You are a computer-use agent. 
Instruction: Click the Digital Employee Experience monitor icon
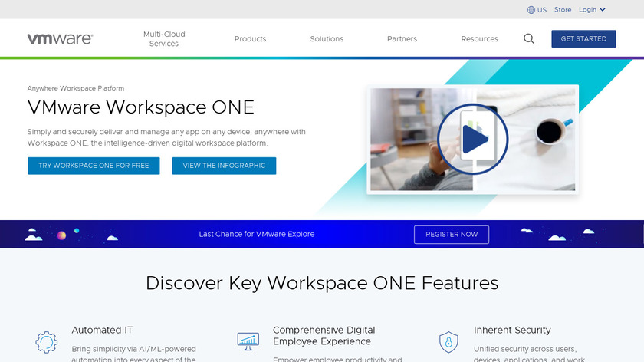[x=248, y=341]
